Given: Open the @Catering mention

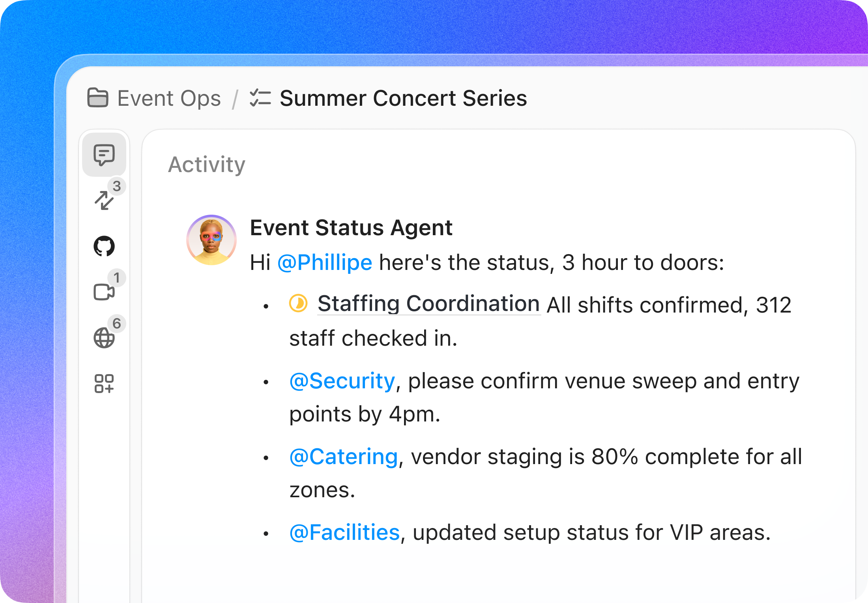Looking at the screenshot, I should pos(344,456).
